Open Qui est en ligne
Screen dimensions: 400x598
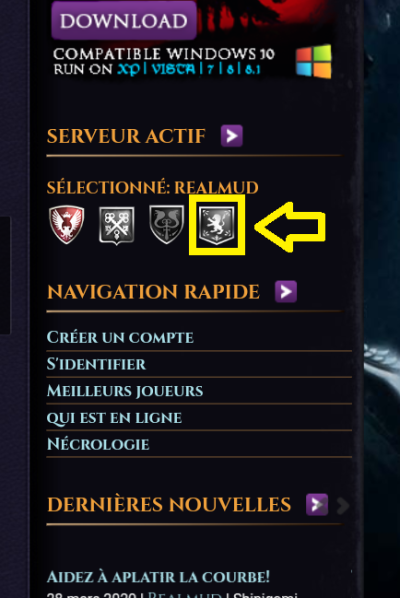point(114,418)
